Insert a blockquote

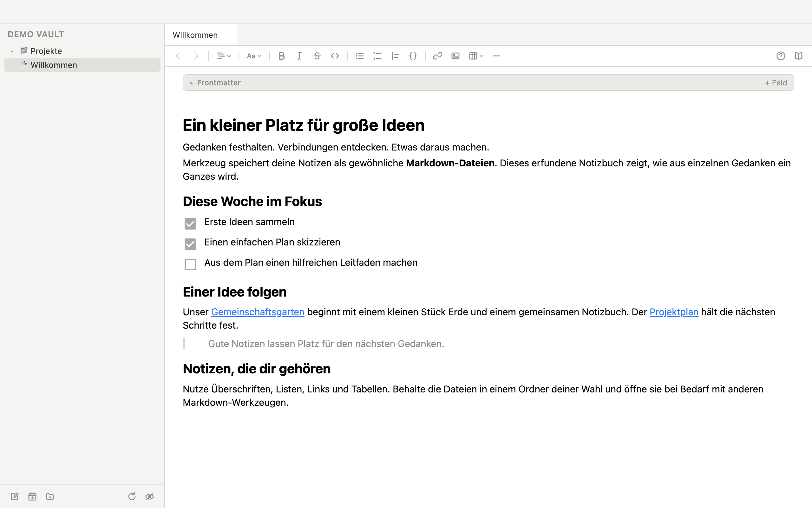(x=395, y=56)
